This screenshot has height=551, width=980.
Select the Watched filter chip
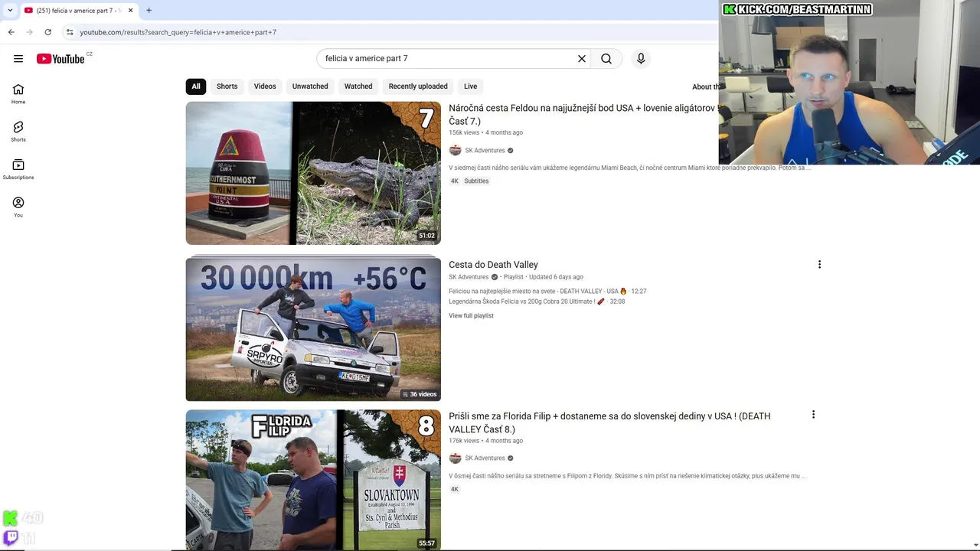358,86
